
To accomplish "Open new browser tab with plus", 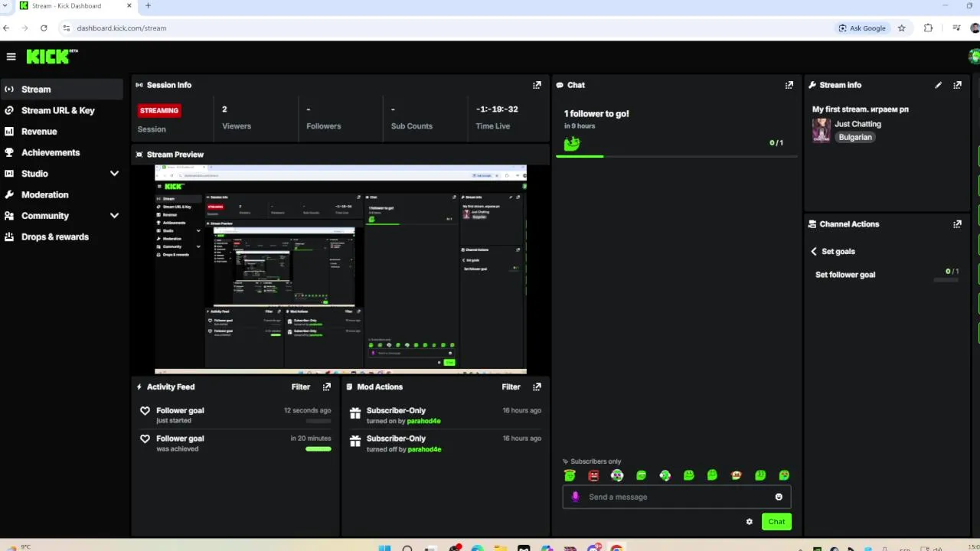I will pos(148,5).
